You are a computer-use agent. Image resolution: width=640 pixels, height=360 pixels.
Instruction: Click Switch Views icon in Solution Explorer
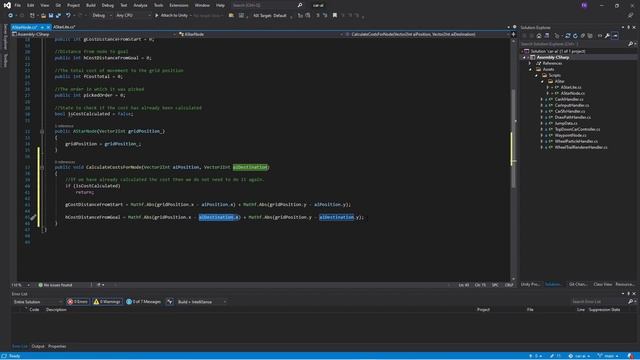pyautogui.click(x=547, y=36)
